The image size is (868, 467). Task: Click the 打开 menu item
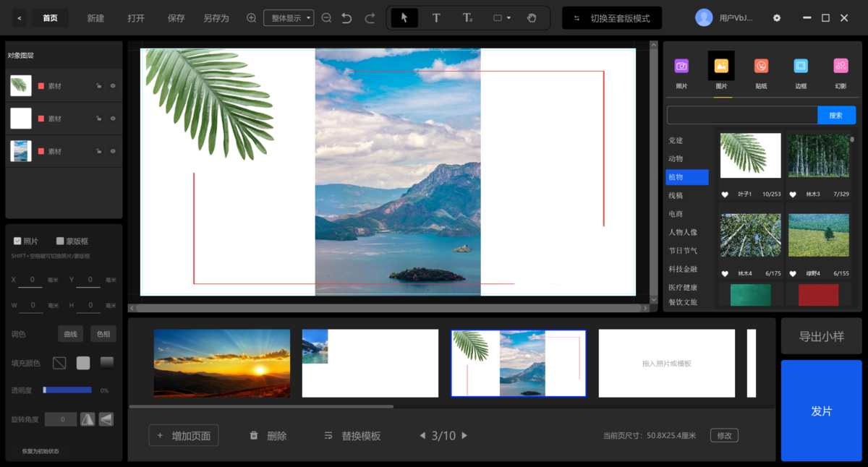(x=136, y=18)
